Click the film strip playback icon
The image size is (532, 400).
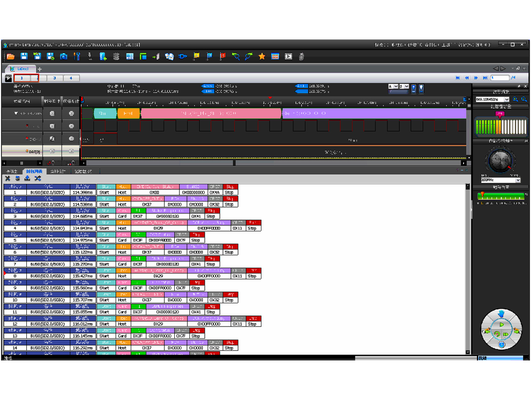pos(288,56)
